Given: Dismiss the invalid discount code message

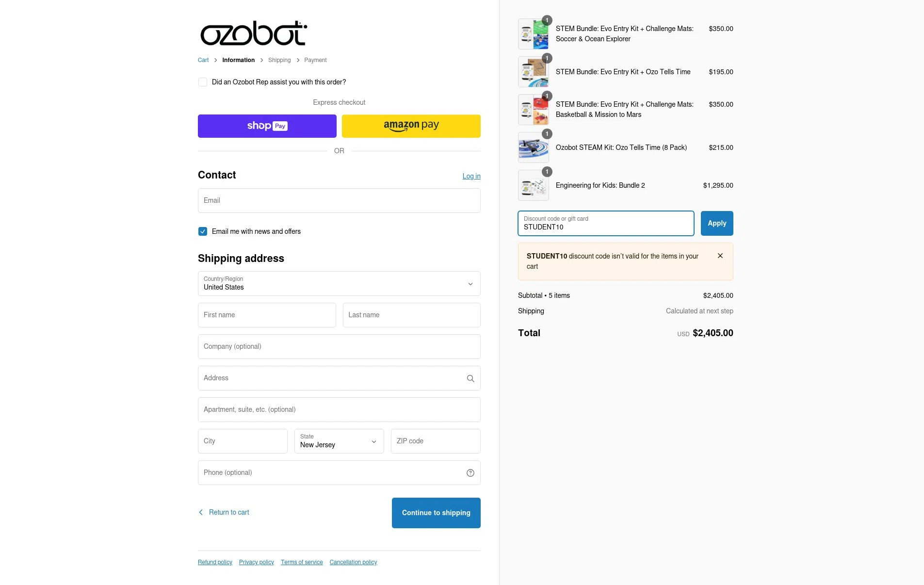Looking at the screenshot, I should (720, 256).
